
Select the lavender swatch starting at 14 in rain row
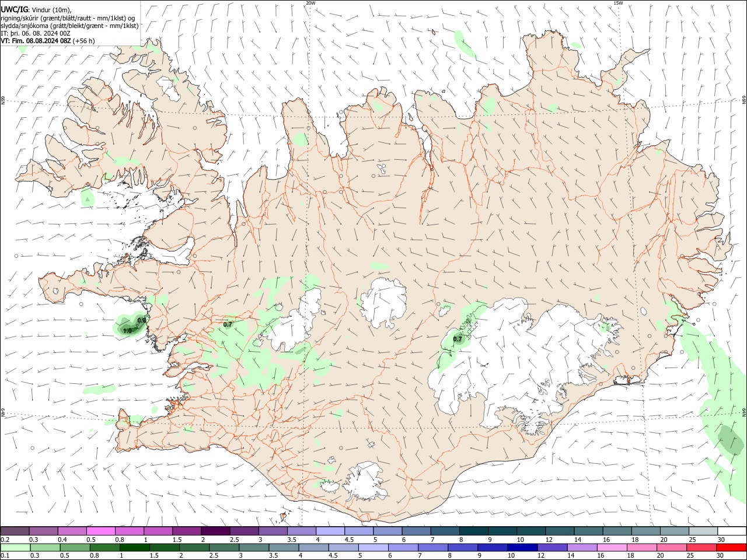(582, 548)
